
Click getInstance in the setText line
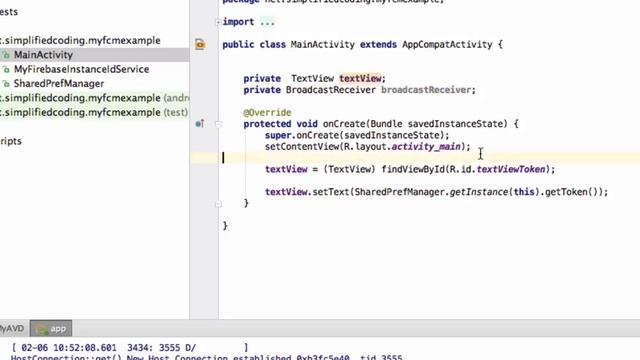pos(478,192)
